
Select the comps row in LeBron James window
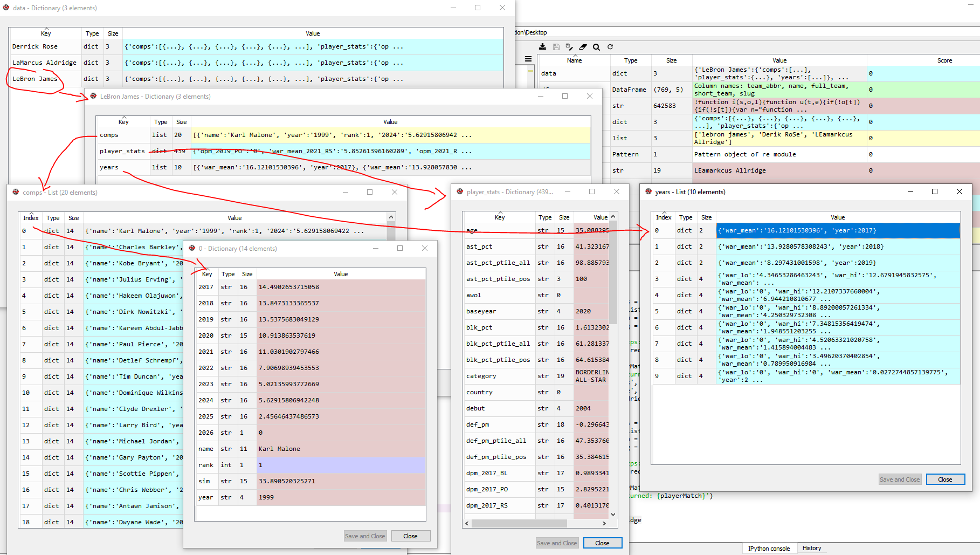coord(343,135)
